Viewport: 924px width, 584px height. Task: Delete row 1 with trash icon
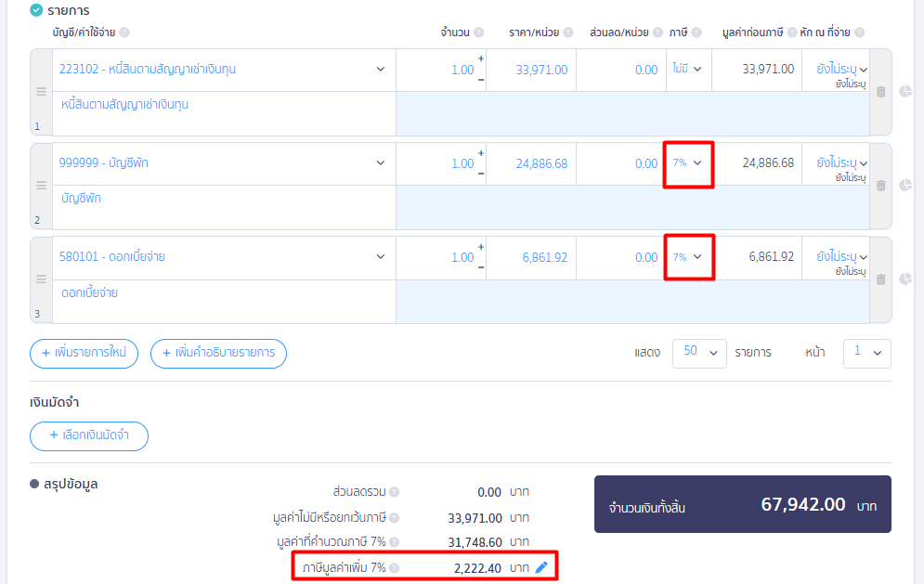click(x=880, y=92)
